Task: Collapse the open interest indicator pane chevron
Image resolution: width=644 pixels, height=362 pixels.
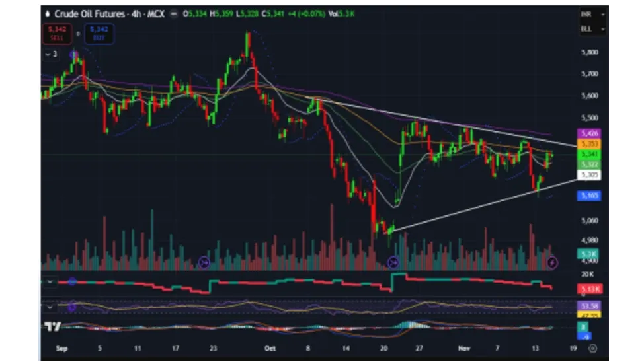Action: coord(50,282)
